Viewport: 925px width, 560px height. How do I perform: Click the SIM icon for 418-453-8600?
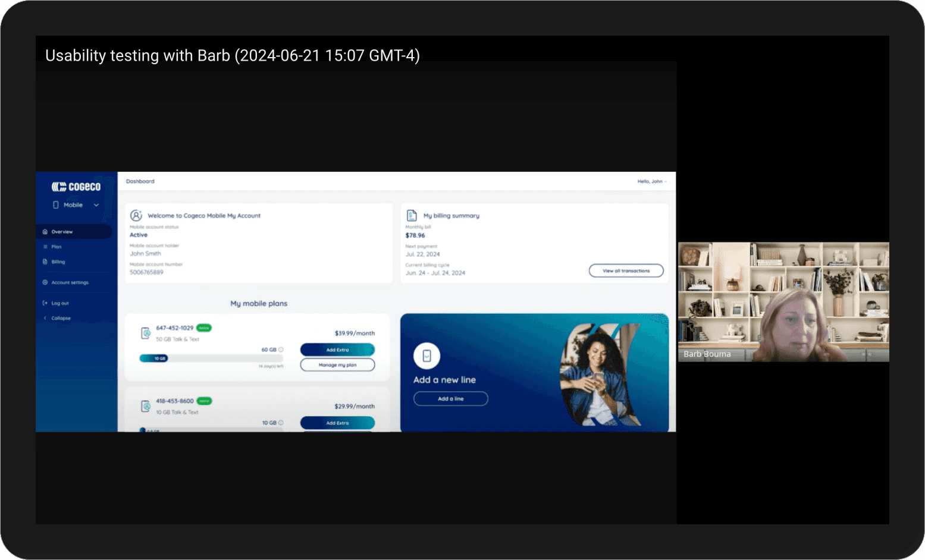pyautogui.click(x=145, y=406)
